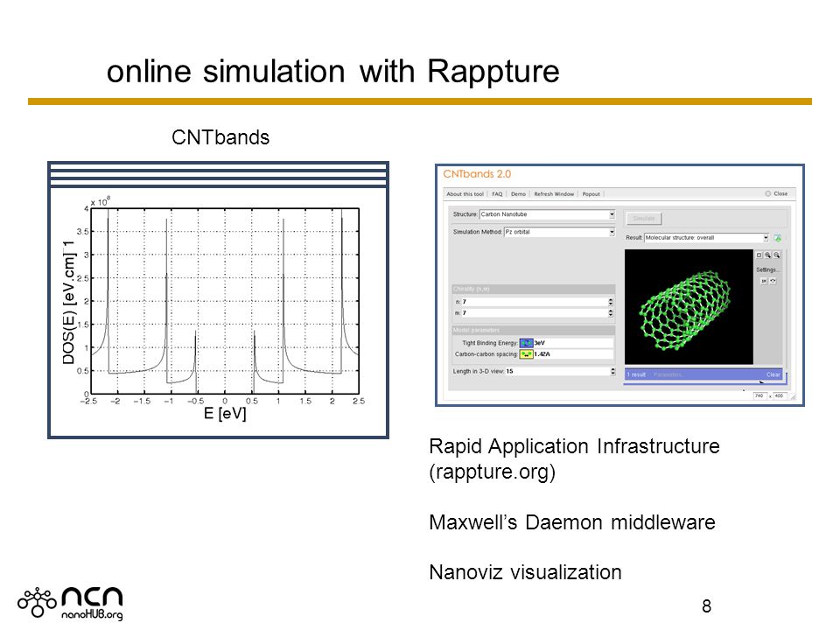Click the green download result icon
The height and width of the screenshot is (630, 840).
pos(778,238)
